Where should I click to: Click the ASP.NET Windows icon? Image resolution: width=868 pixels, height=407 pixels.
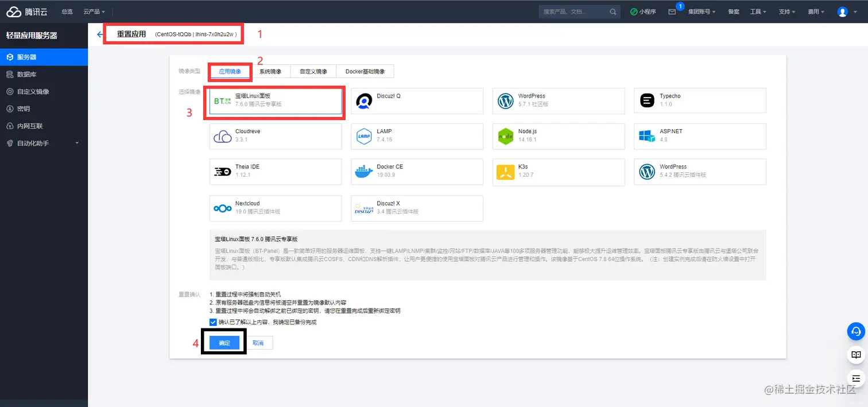coord(647,137)
